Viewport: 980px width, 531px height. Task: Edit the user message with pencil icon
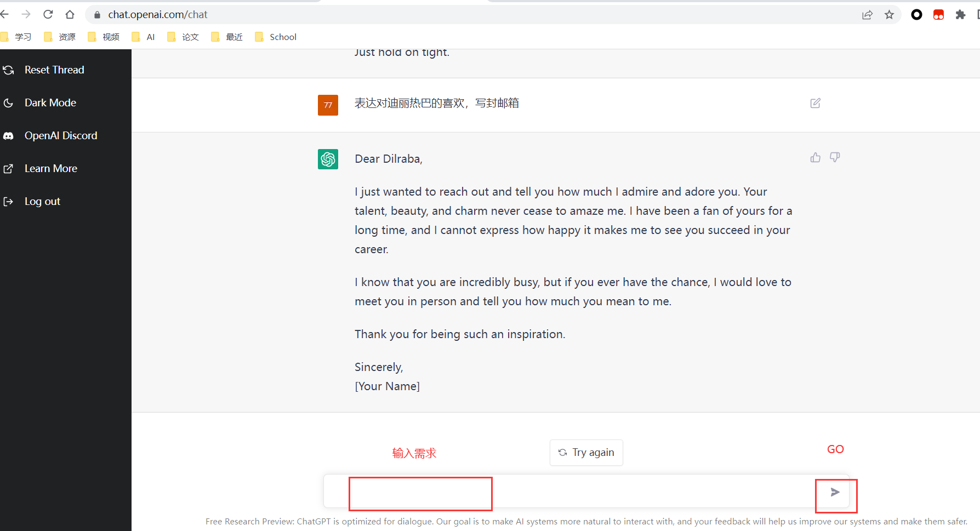(816, 103)
